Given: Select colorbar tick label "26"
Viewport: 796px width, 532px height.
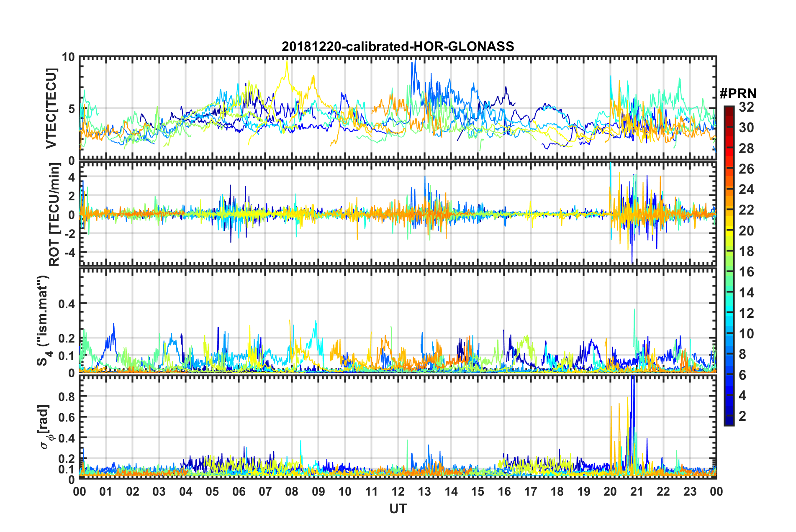Looking at the screenshot, I should pos(746,169).
